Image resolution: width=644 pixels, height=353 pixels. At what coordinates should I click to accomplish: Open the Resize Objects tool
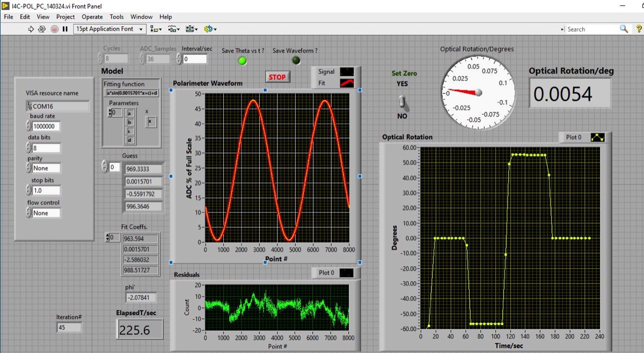192,29
